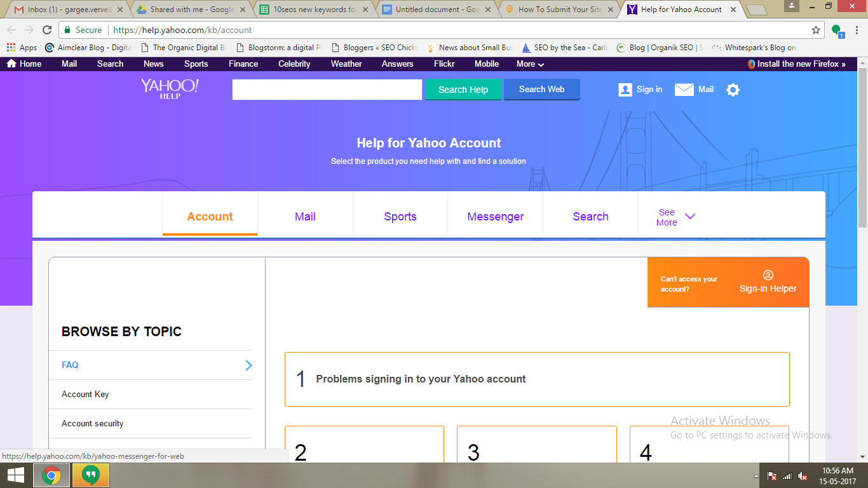Open Flickr in the Yahoo navbar
The image size is (868, 488).
444,64
